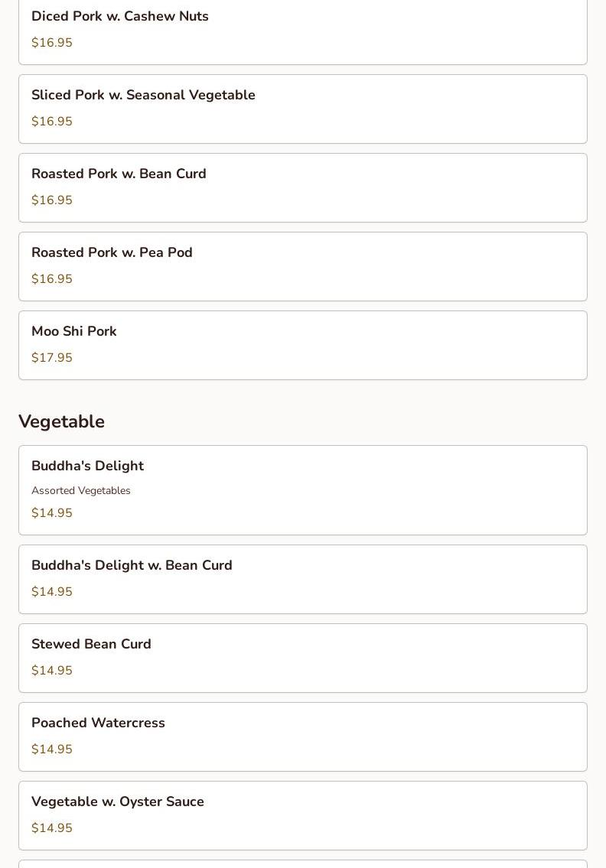Choose Roasted Pork w. Bean Curd
Screen dimensions: 606x868
click(119, 174)
